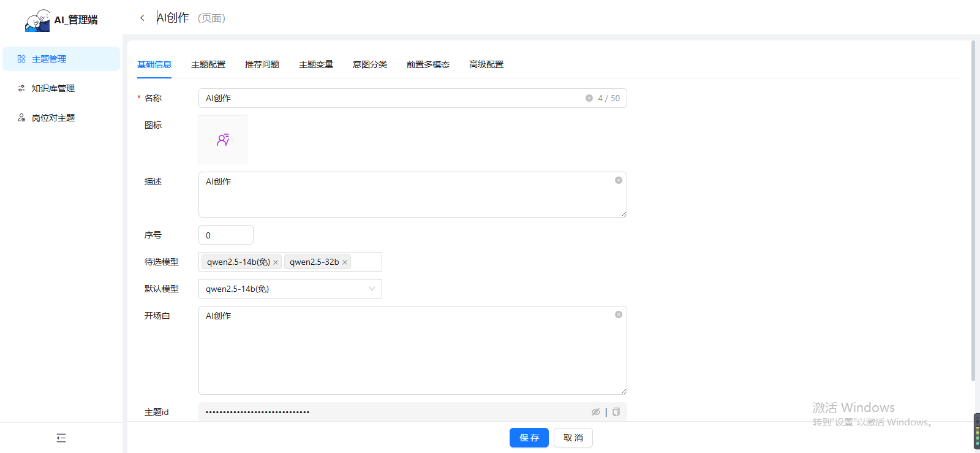Screen dimensions: 980x453
Task: Click the 主题管理 sidebar icon
Action: (21, 59)
